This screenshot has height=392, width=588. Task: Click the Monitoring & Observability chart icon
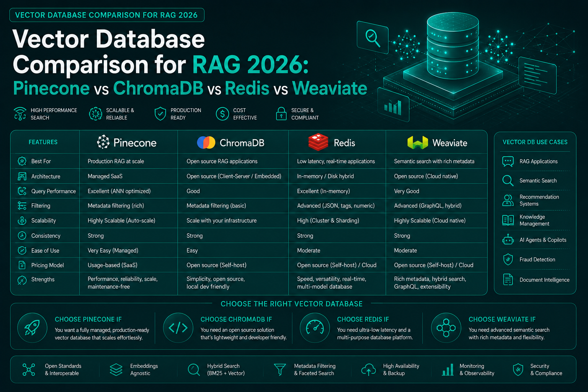(x=448, y=369)
